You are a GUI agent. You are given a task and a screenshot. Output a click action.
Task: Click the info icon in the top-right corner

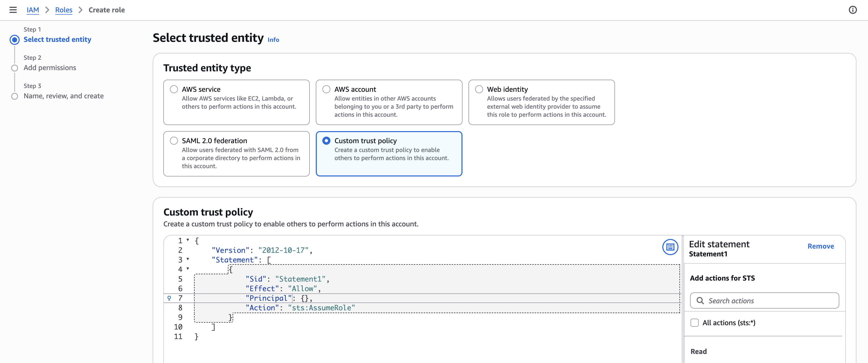pos(853,10)
